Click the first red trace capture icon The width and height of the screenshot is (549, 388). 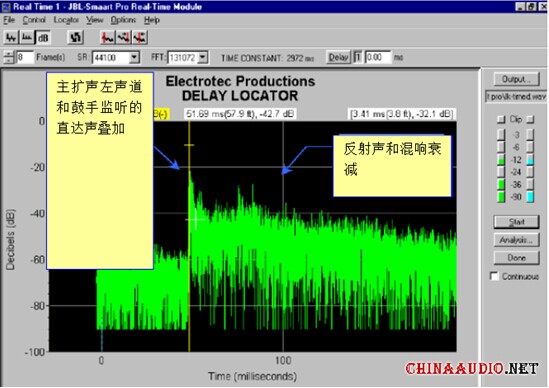[107, 37]
